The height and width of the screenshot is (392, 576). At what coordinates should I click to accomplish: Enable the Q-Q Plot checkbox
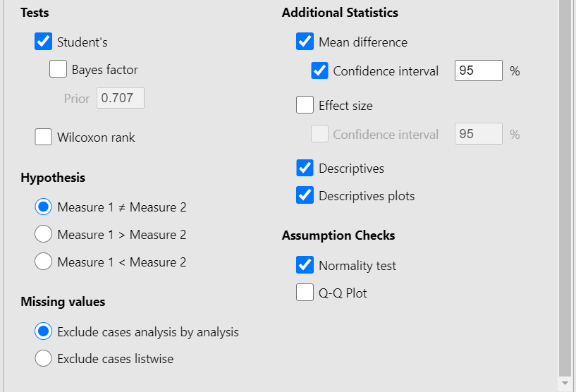coord(305,292)
